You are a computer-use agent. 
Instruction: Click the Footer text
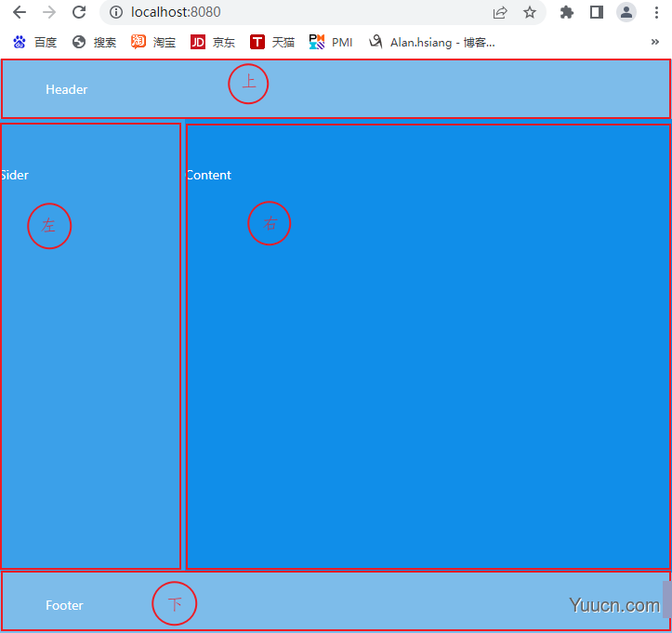coord(64,605)
